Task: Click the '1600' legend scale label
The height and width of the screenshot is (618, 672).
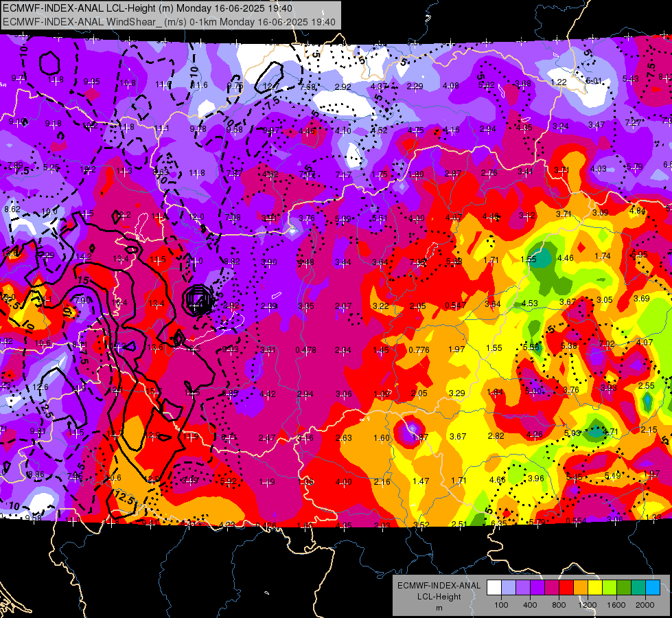Action: click(x=616, y=605)
